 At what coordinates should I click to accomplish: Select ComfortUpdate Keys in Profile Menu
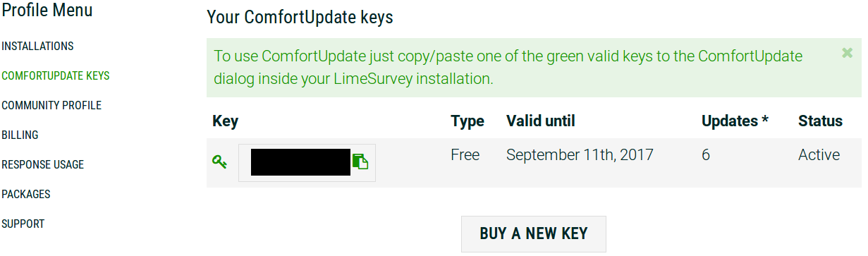(x=56, y=75)
